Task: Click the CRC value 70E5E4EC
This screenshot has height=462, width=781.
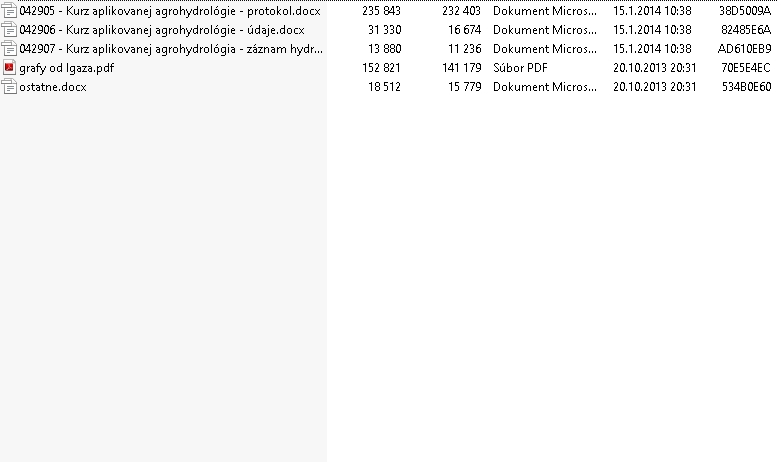Action: (745, 68)
